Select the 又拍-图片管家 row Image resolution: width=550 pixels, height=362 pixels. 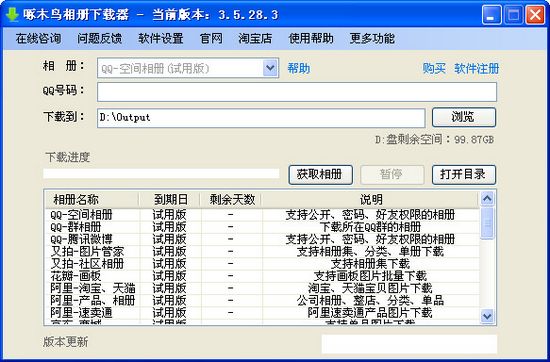pos(262,252)
